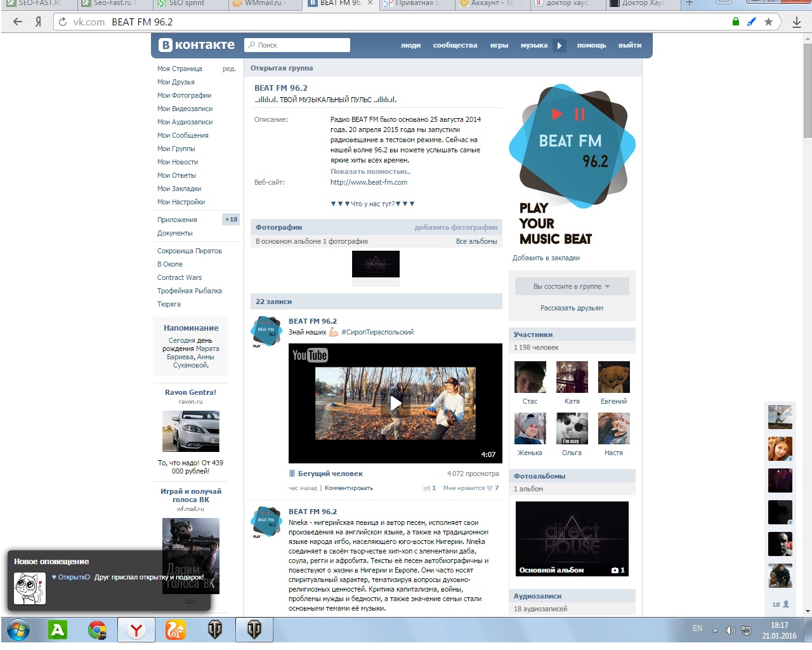Switch to the WMmail.ru tab
This screenshot has height=650, width=812.
coord(265,3)
